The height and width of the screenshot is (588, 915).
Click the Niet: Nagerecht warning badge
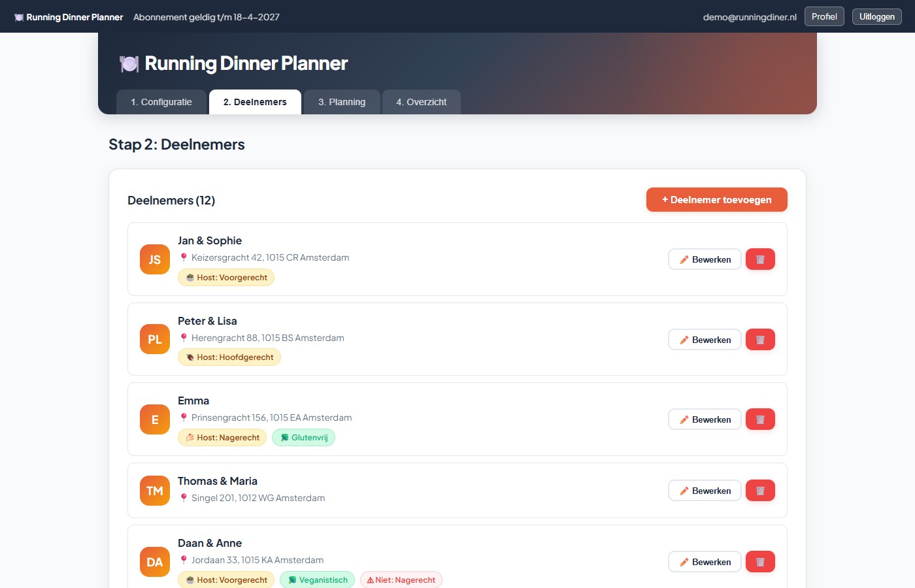click(401, 580)
